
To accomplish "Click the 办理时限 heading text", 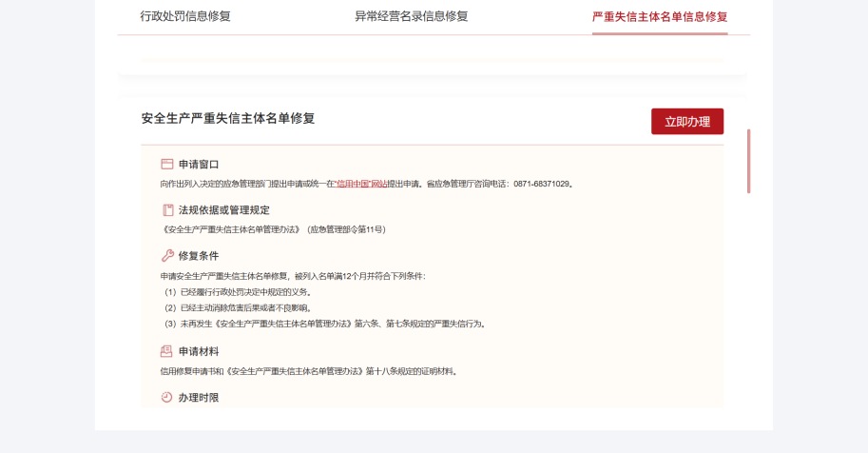I will coord(199,397).
